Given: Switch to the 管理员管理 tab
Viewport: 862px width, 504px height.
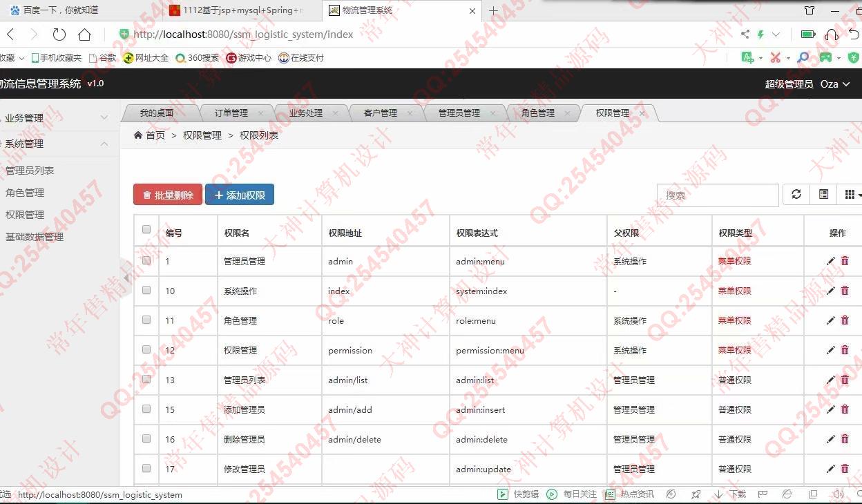Looking at the screenshot, I should [x=459, y=113].
